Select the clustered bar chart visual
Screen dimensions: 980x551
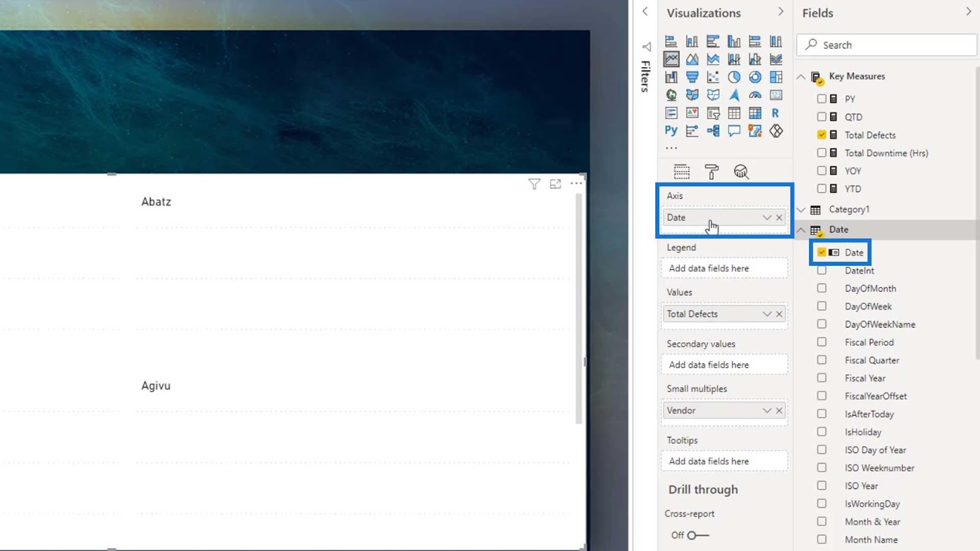tap(713, 42)
